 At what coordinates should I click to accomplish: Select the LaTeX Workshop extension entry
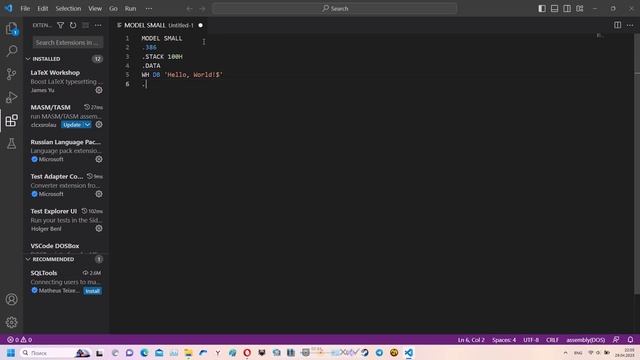pyautogui.click(x=66, y=81)
